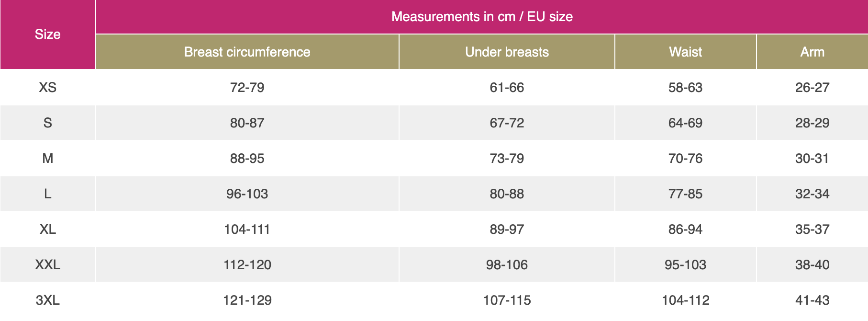Click the L size row label

click(47, 194)
